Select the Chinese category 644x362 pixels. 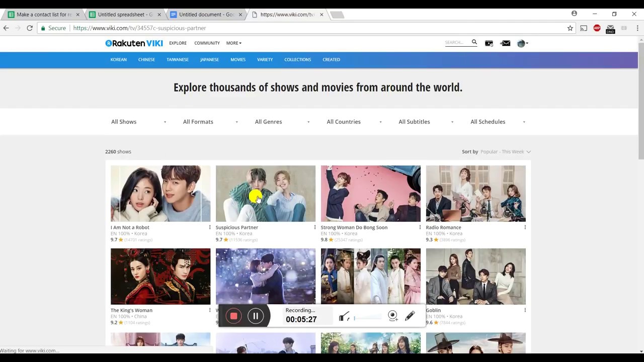pyautogui.click(x=146, y=60)
